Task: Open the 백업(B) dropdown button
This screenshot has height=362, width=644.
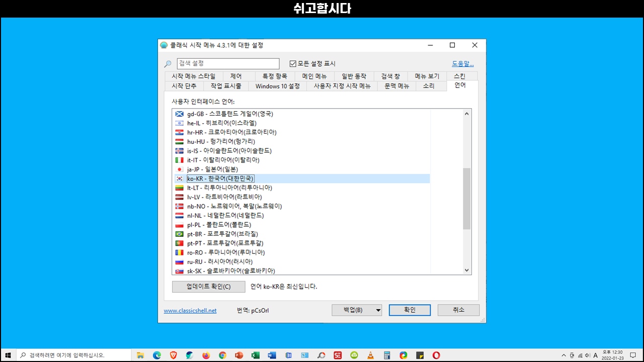Action: (x=357, y=310)
